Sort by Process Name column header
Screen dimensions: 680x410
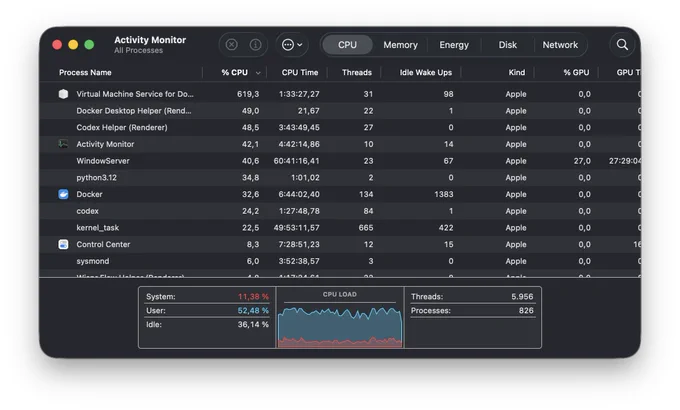coord(85,72)
